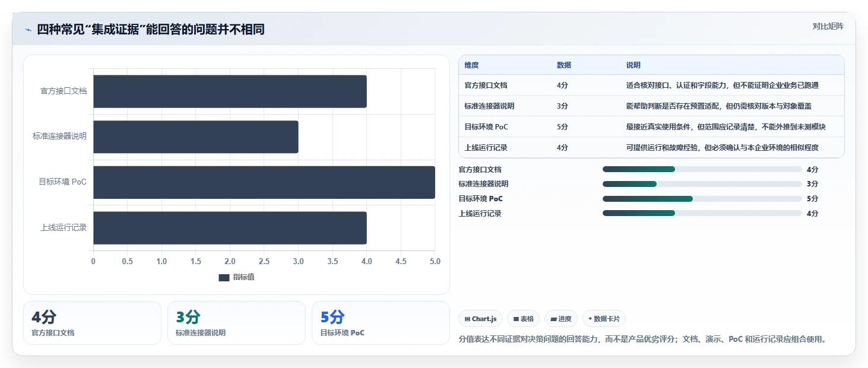This screenshot has height=368, width=868.
Task: Click the 数据 column header
Action: [564, 65]
